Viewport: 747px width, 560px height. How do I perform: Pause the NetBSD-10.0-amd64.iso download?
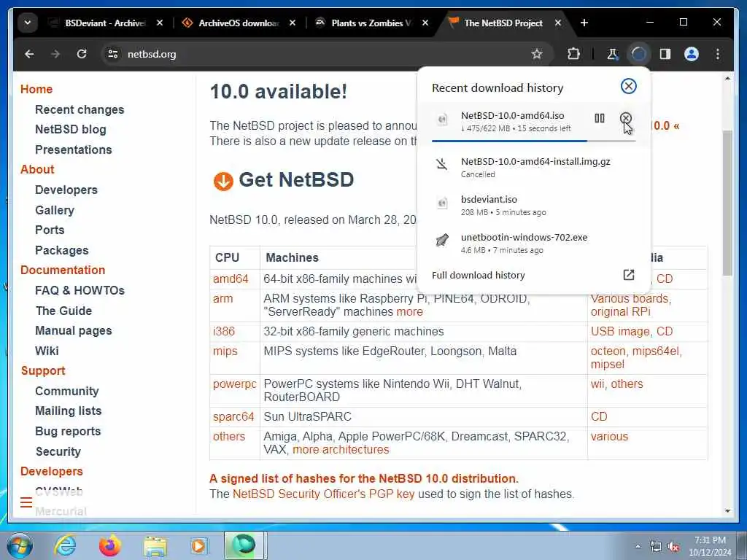coord(600,118)
